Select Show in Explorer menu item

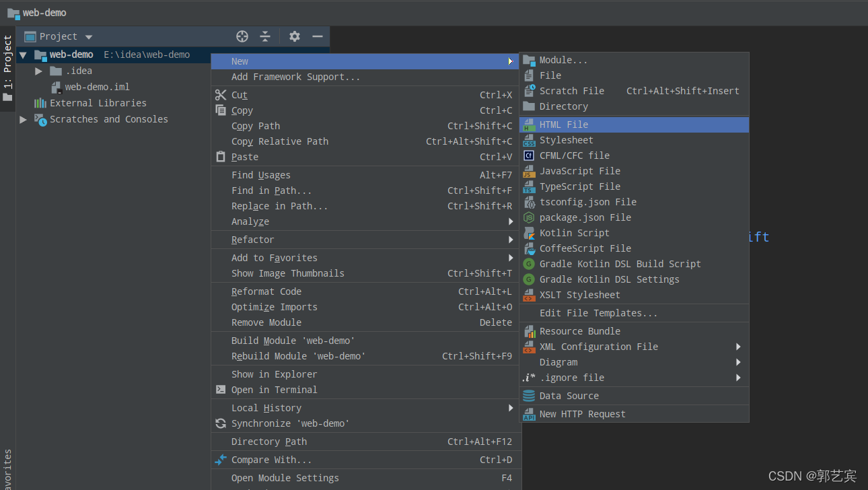point(365,374)
